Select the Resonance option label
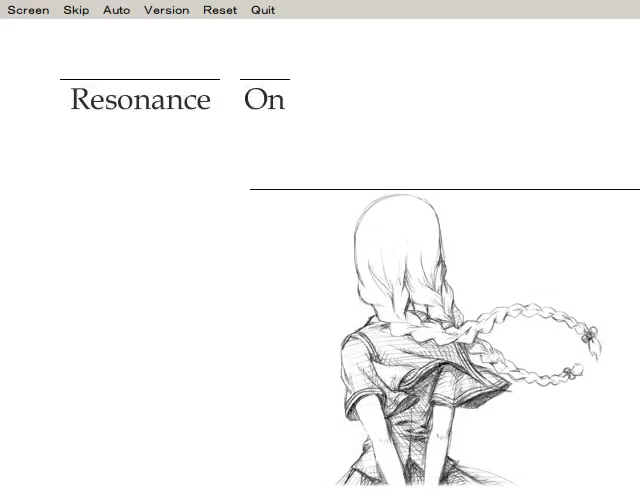The image size is (640, 498). (x=140, y=99)
